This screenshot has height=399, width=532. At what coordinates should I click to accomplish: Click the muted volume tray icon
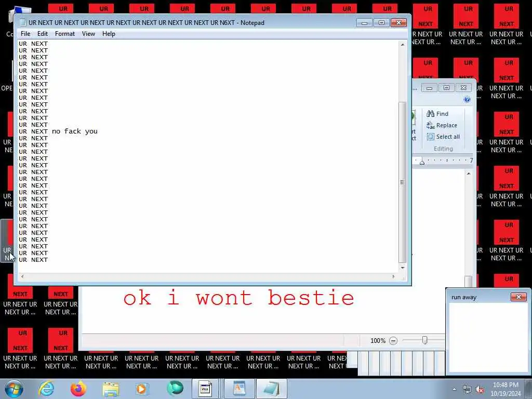(x=480, y=390)
